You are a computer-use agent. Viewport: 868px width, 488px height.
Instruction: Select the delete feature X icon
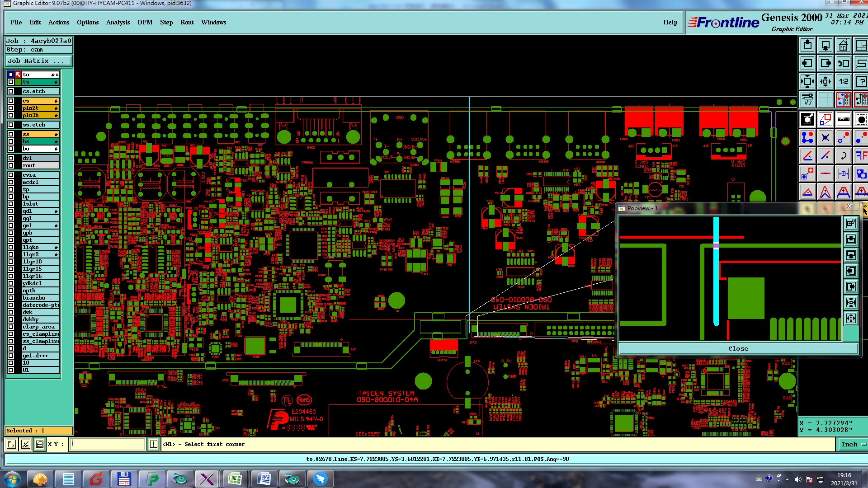click(x=825, y=137)
